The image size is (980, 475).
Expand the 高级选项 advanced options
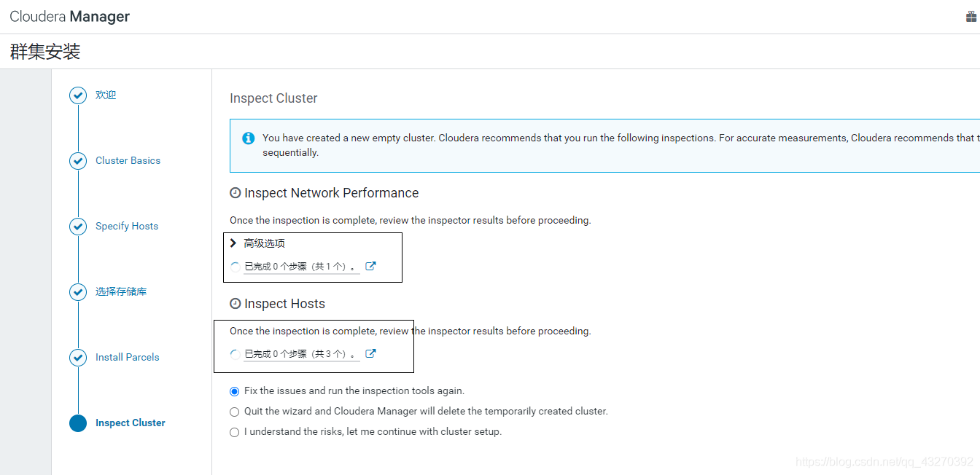(257, 243)
